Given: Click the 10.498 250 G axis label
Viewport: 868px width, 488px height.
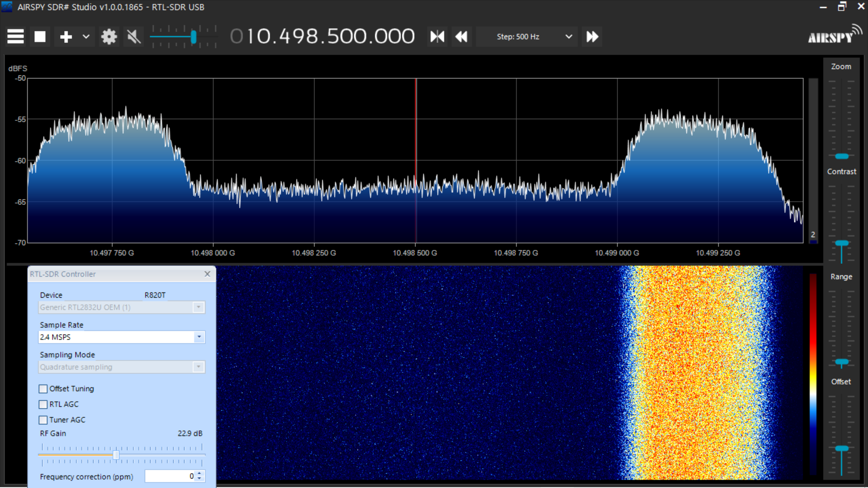Looking at the screenshot, I should click(x=314, y=253).
